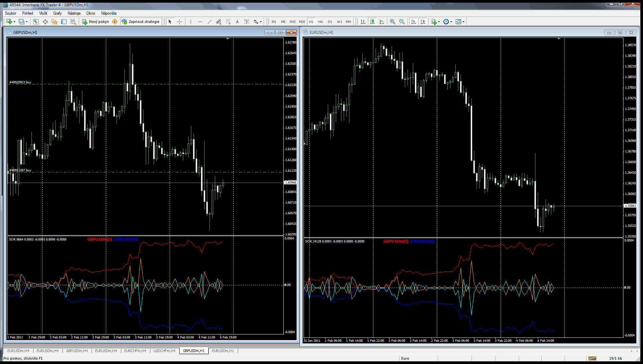Screen dimensions: 643x364
Task: Expand the Profiles dropdown arrow
Action: pyautogui.click(x=27, y=22)
